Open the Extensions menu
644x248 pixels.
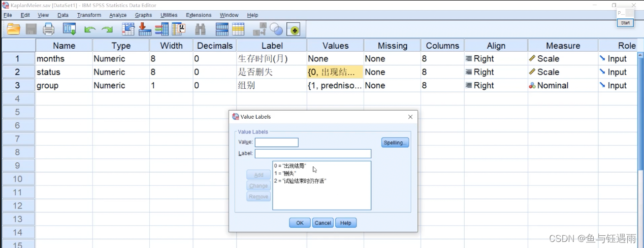click(199, 15)
